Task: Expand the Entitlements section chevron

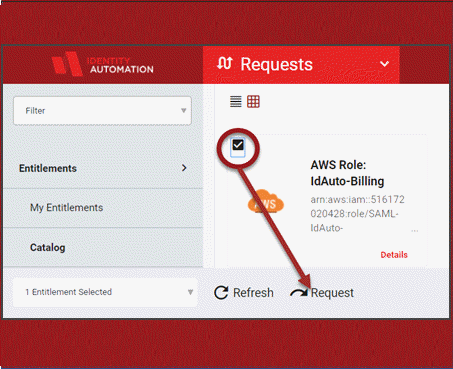Action: pos(184,168)
